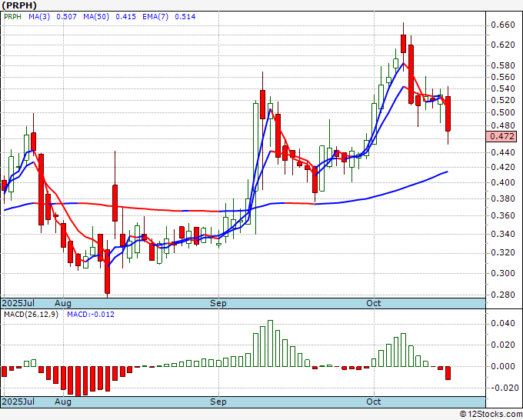
Task: Click the 0.040 MACD axis label
Action: click(x=503, y=323)
